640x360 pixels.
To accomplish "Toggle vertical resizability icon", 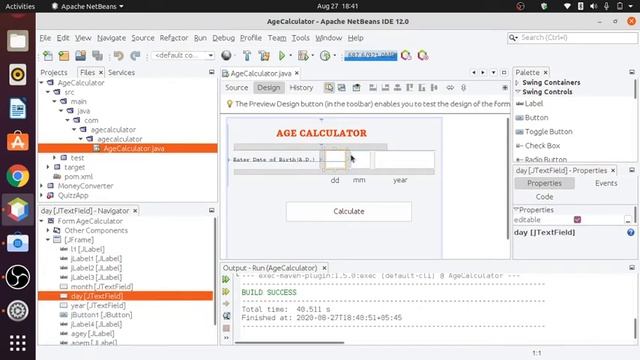I will [463, 88].
